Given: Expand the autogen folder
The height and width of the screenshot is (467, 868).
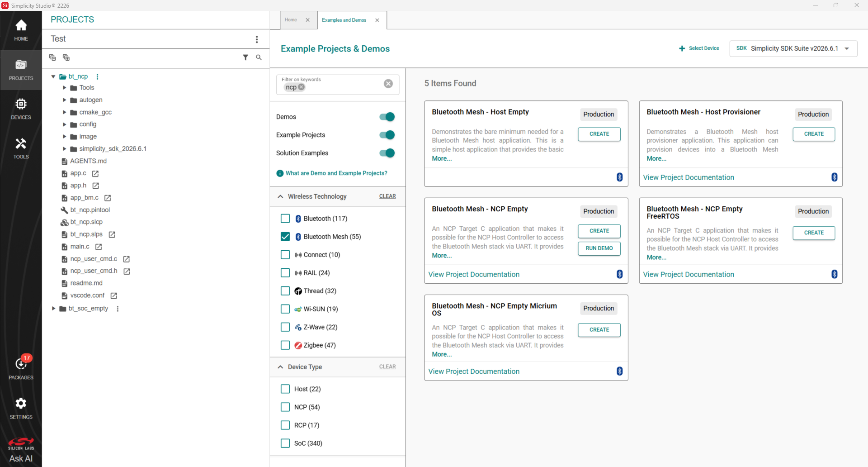Looking at the screenshot, I should coord(64,100).
